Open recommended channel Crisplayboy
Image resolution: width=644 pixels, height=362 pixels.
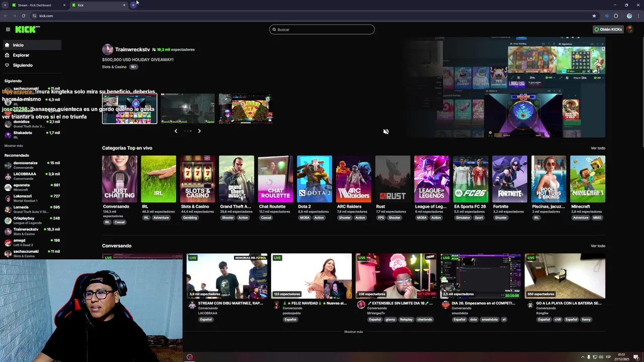pos(31,220)
